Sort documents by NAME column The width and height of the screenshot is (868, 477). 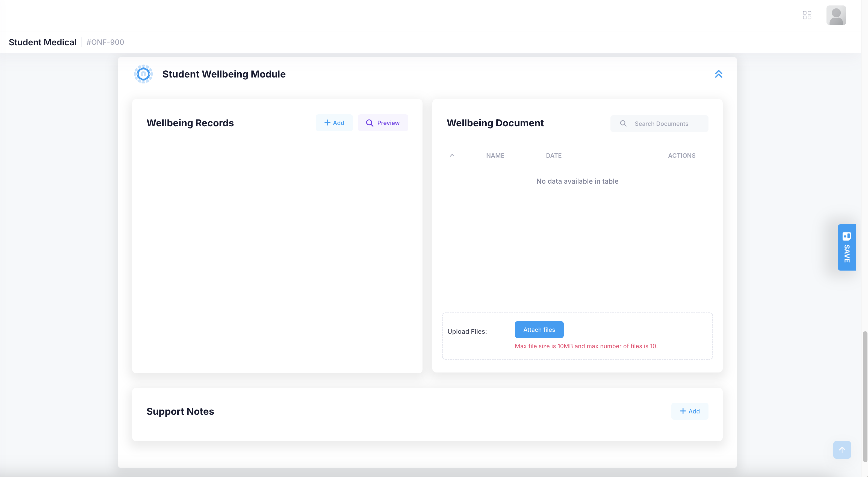click(x=495, y=156)
